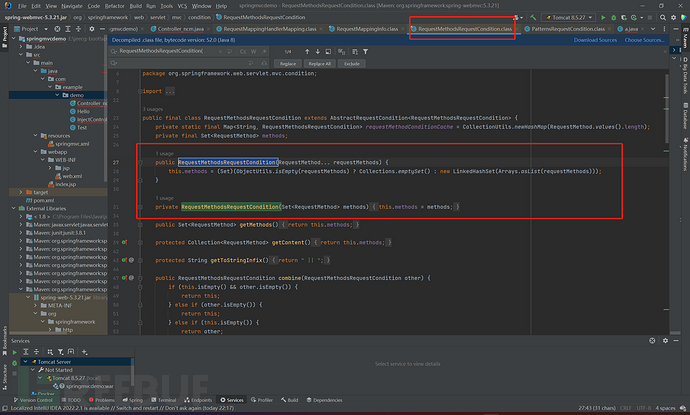Viewport: 690px width, 415px height.
Task: Expand the target folder
Action: [21, 192]
